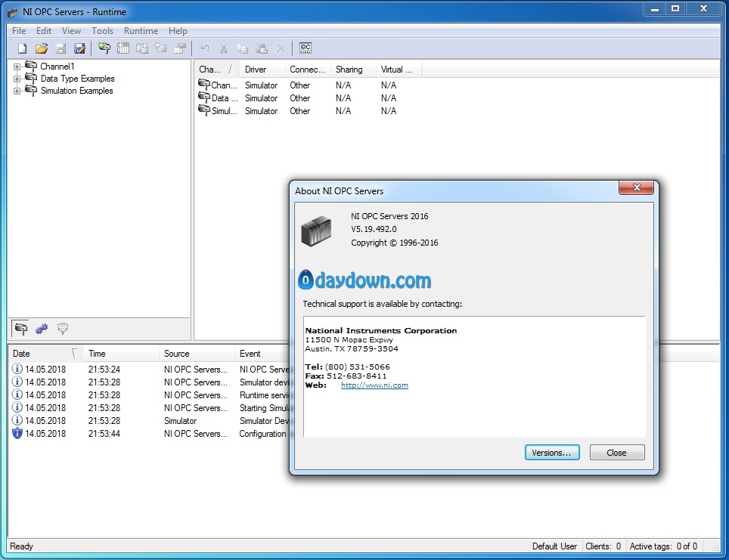
Task: Click the grayed Save floppy icon
Action: (60, 48)
